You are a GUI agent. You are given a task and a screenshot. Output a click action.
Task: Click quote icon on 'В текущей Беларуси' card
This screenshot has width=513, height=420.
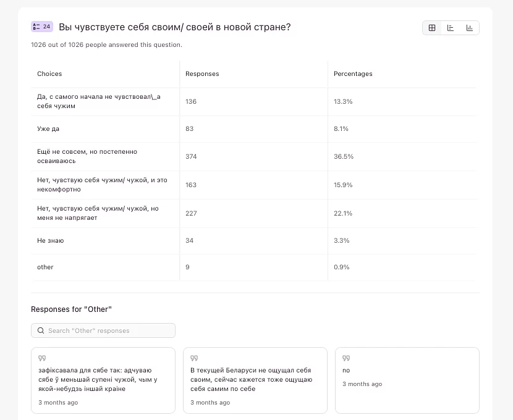(194, 358)
